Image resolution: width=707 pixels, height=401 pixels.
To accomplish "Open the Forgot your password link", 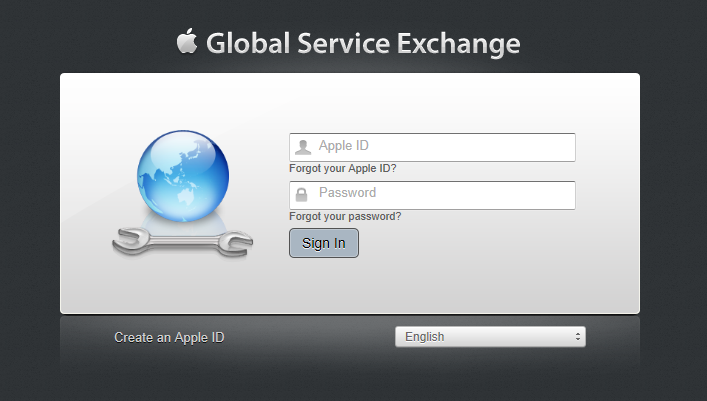I will (x=345, y=216).
